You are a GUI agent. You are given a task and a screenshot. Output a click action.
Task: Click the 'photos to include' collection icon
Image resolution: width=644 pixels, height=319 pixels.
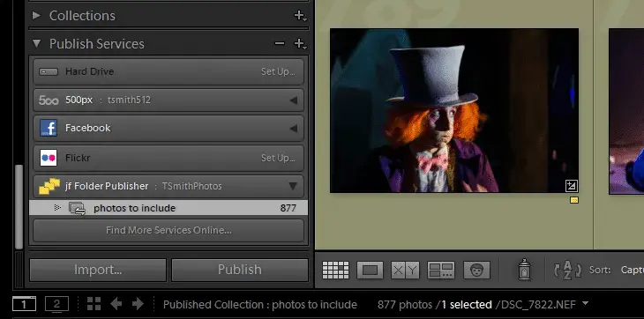[x=78, y=208]
